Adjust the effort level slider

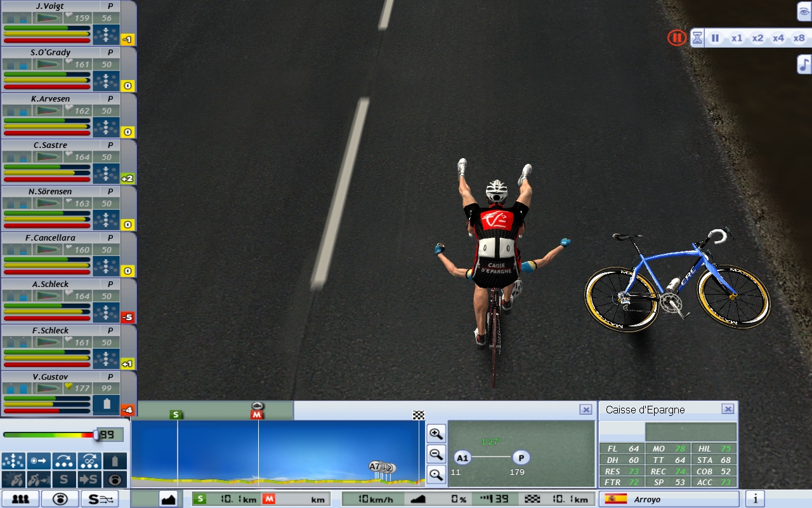[x=96, y=435]
